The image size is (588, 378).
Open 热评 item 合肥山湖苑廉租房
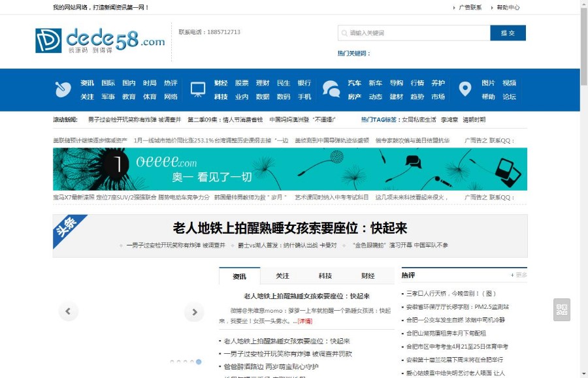446,333
